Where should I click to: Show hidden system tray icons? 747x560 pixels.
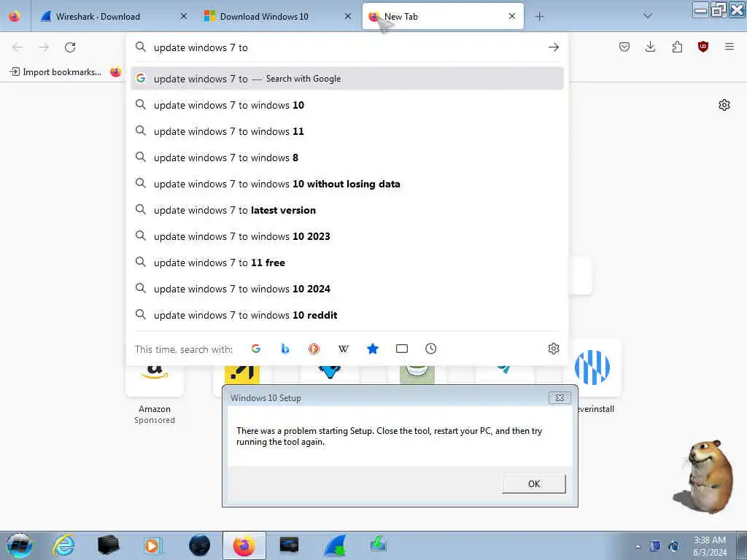[638, 547]
